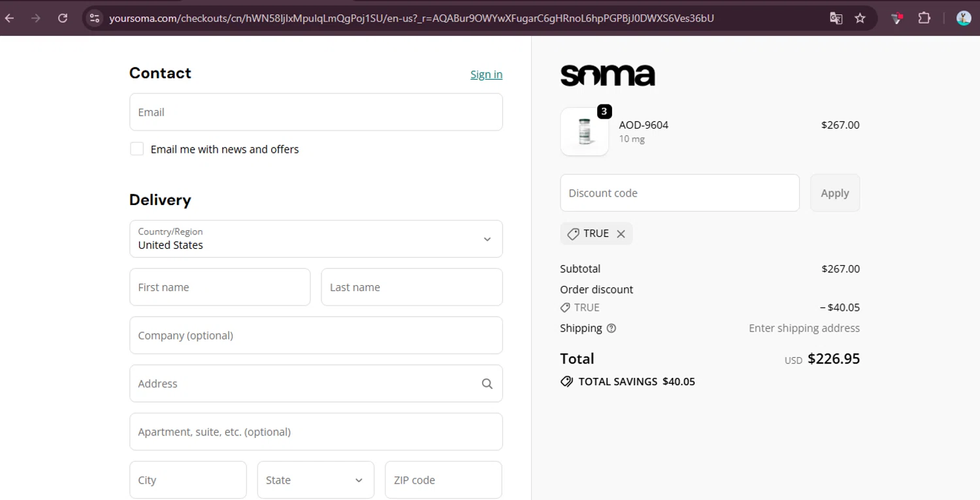The height and width of the screenshot is (500, 980).
Task: Click the 10 mg variant text
Action: [x=632, y=139]
